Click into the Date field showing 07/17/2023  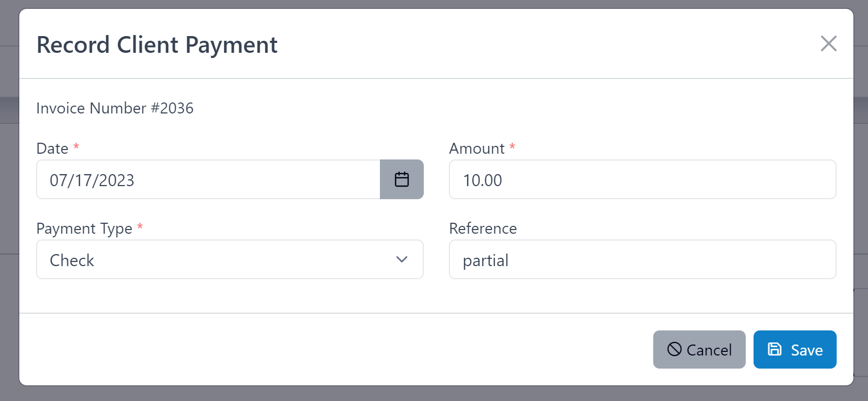(207, 179)
